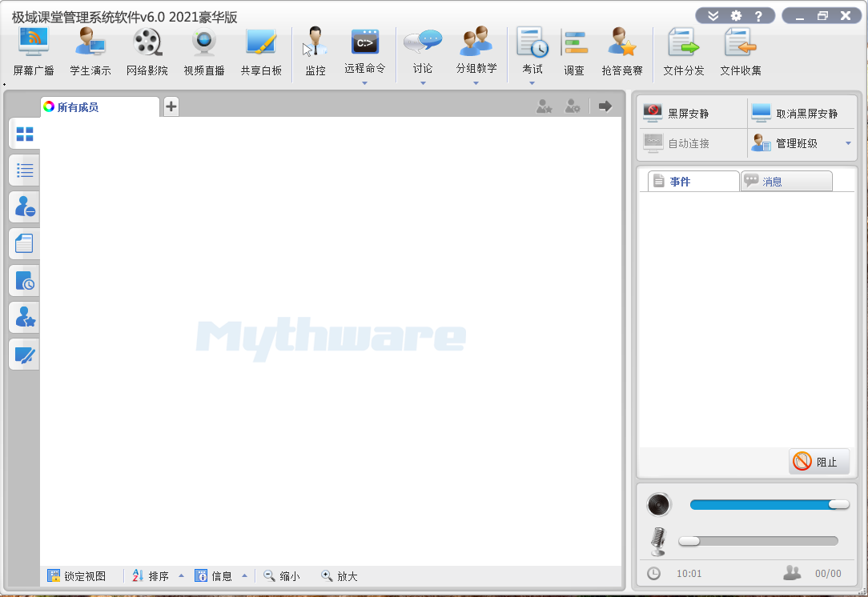Toggle Lock View (锁定视图)

tap(76, 576)
